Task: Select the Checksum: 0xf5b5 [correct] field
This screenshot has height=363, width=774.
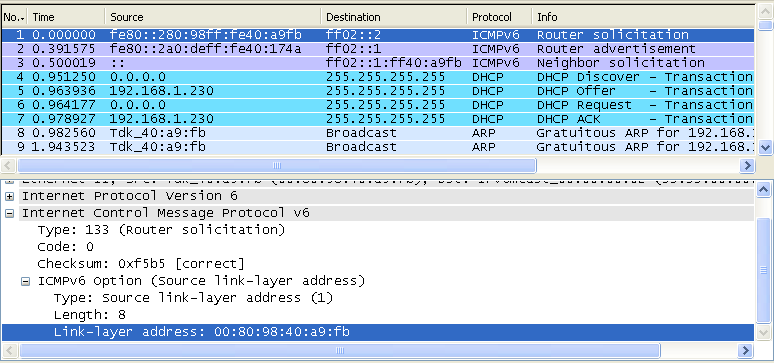Action: click(x=141, y=264)
